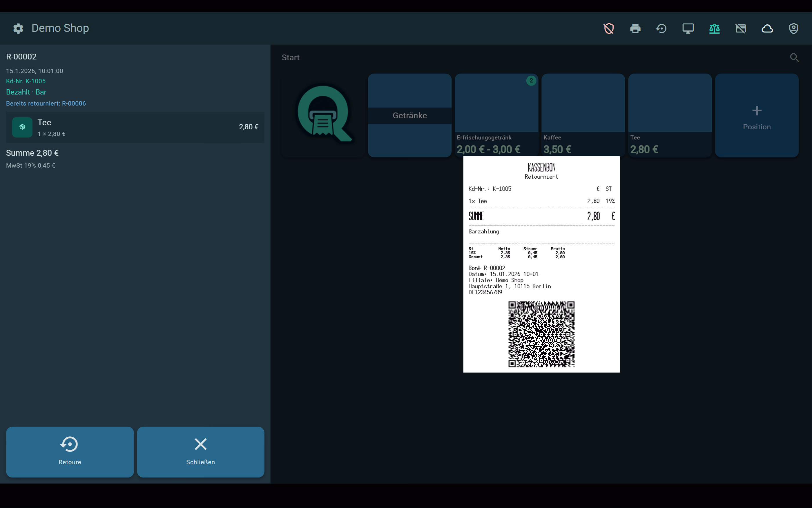Open linked return receipt R-00006

46,104
